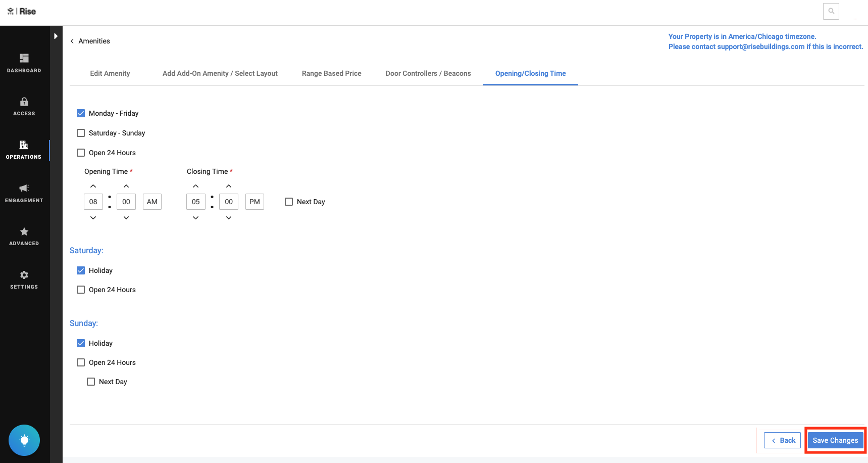868x463 pixels.
Task: Click the Saturday: section heading
Action: coord(86,251)
